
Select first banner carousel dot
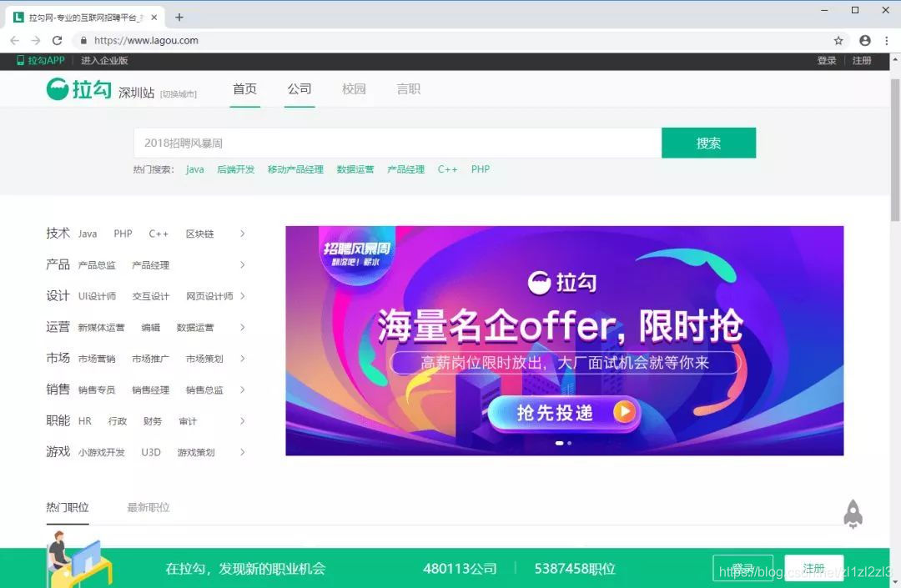click(559, 444)
